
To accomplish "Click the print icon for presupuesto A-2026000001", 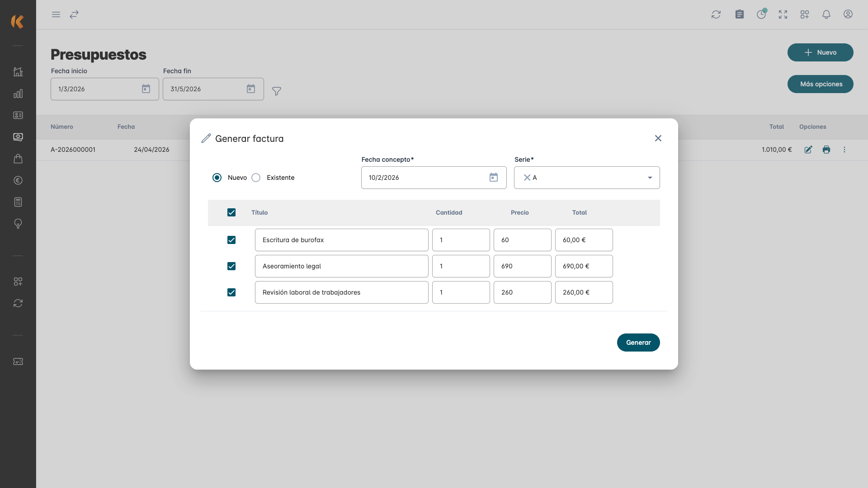I will pyautogui.click(x=826, y=150).
